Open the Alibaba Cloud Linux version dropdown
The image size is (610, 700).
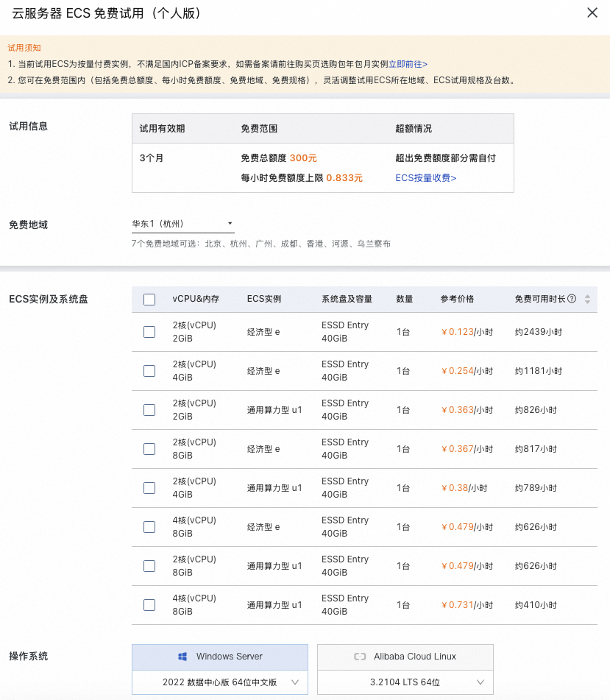click(x=405, y=682)
